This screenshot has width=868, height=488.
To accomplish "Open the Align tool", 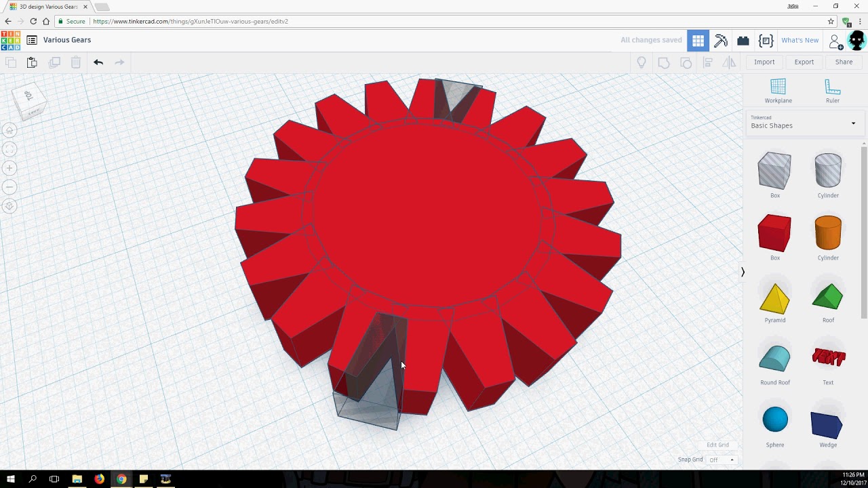I will 708,62.
